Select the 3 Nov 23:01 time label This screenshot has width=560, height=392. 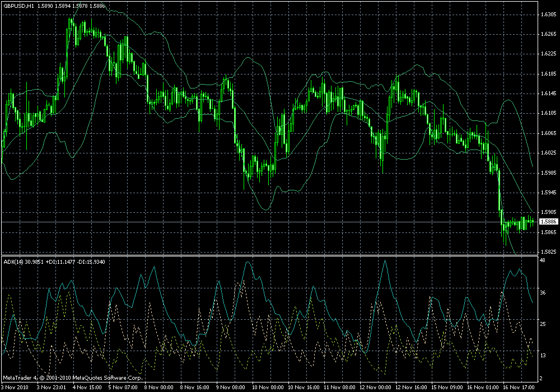tap(52, 388)
